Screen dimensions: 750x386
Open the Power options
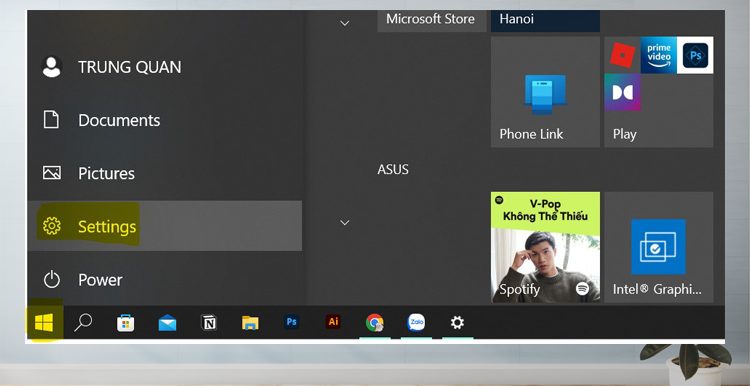165,279
